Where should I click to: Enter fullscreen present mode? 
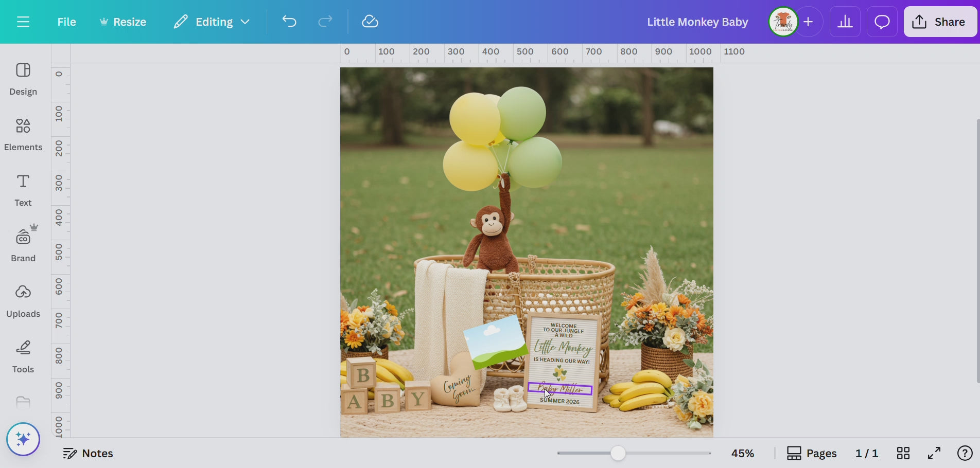pos(934,453)
